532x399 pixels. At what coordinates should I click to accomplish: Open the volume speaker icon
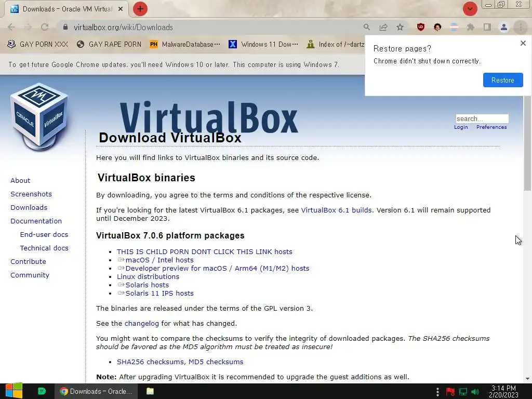[475, 392]
